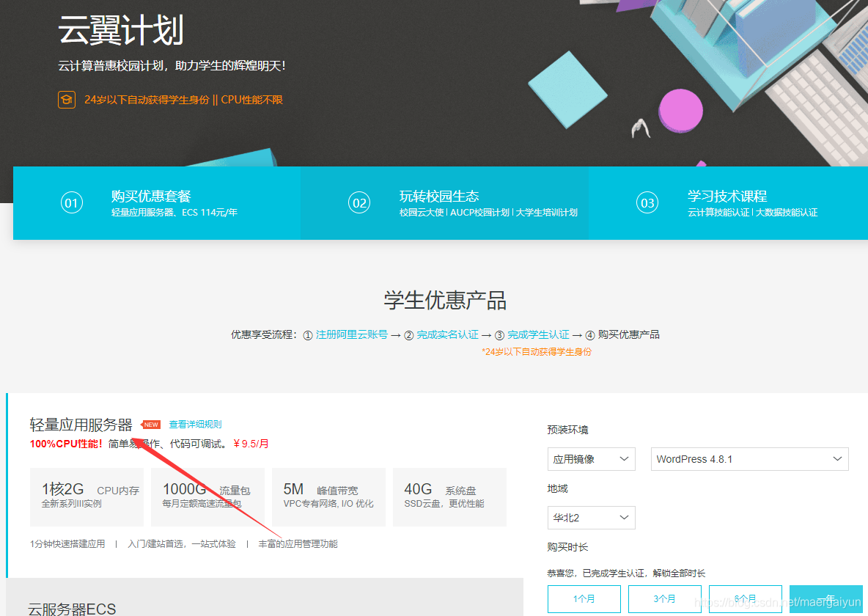Select the 3个月 duration button
The image size is (868, 616).
664,599
